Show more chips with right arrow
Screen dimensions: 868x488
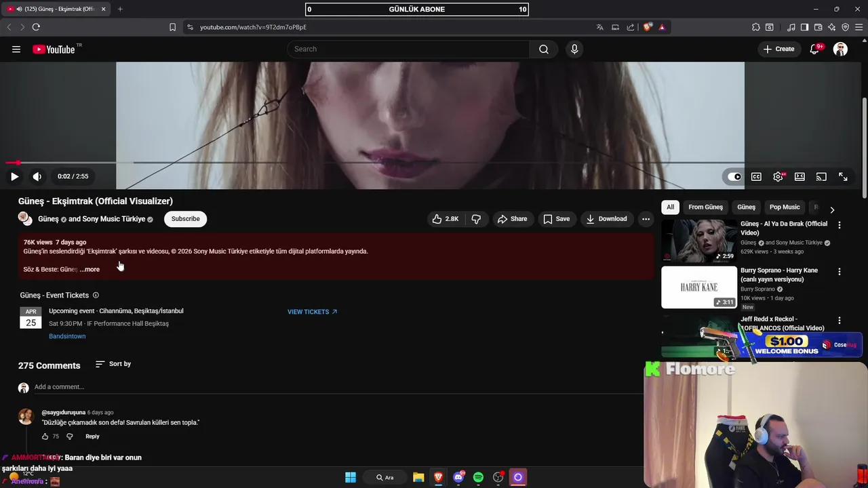[x=832, y=210]
